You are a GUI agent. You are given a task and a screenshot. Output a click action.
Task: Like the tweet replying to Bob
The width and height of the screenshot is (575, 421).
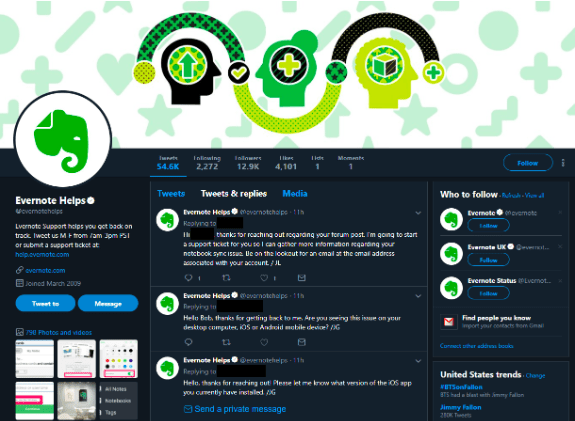click(x=264, y=342)
